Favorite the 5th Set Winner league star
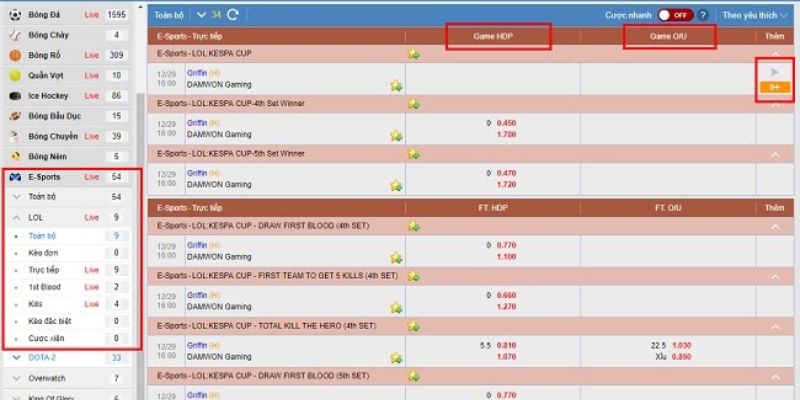Screen dimensions: 800x400 pos(414,154)
